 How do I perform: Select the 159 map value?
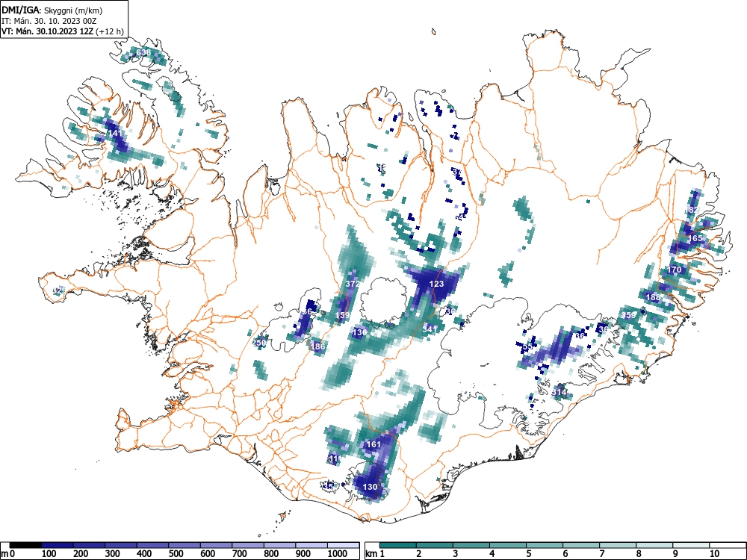pyautogui.click(x=343, y=315)
